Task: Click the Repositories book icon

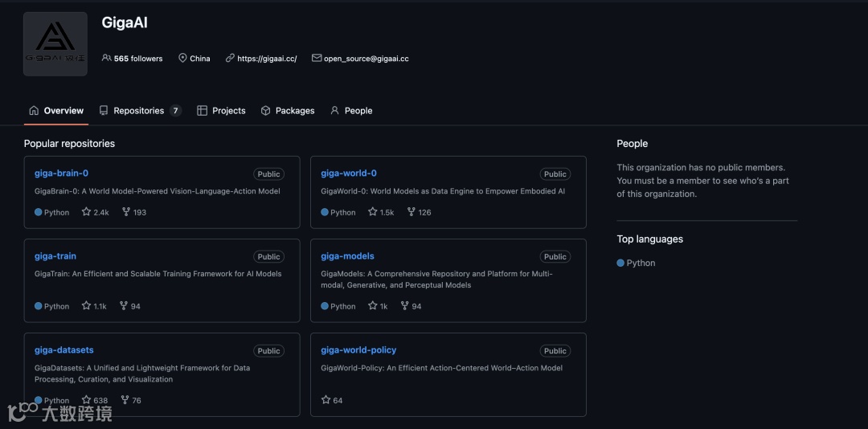Action: (x=104, y=110)
